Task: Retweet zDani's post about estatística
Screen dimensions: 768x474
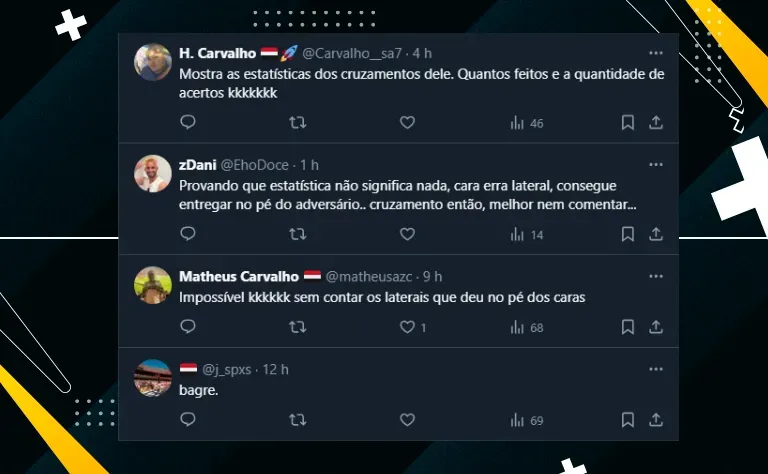Action: pos(297,234)
